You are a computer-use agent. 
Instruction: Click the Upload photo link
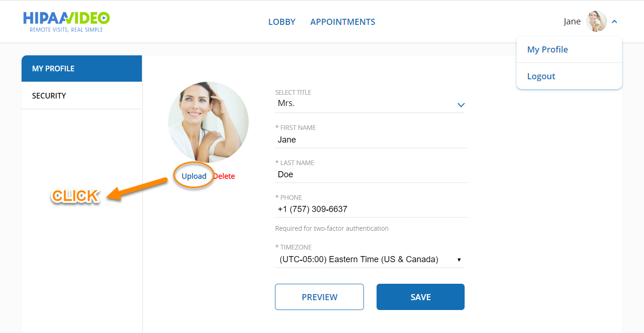[x=194, y=176]
